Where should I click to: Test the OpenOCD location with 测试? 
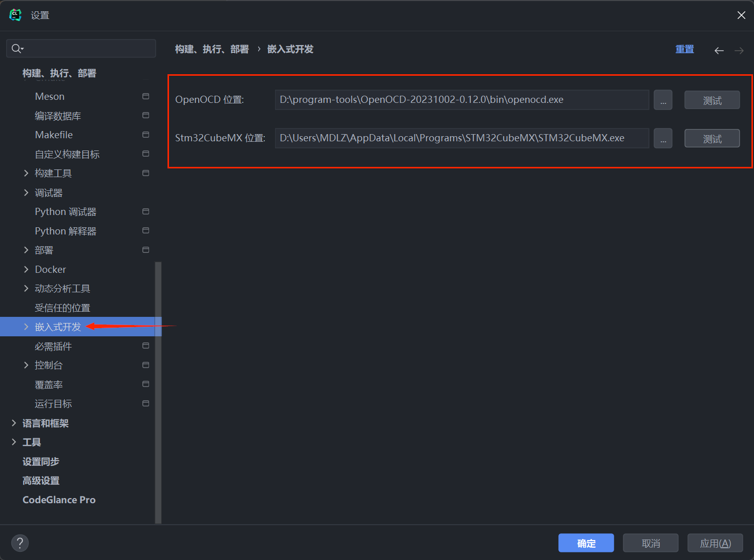click(712, 100)
